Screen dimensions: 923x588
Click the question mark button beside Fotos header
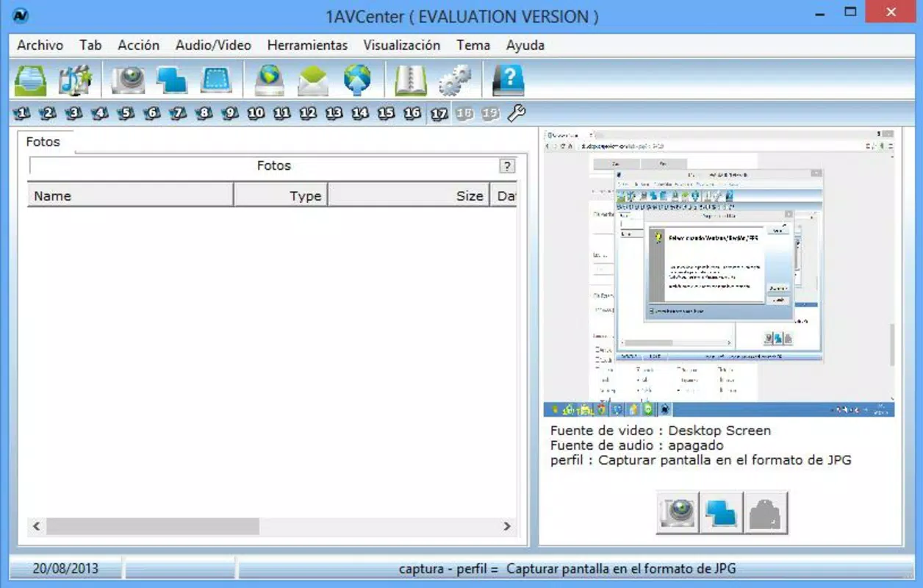pyautogui.click(x=507, y=166)
